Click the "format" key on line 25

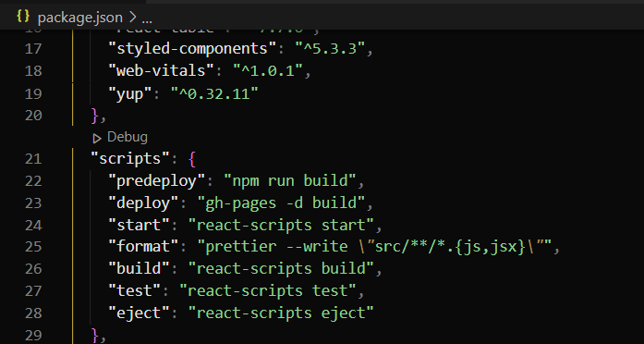coord(143,247)
